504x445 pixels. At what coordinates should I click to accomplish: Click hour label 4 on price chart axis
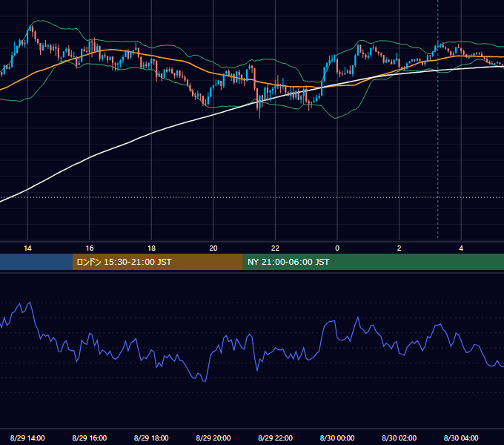tap(461, 248)
